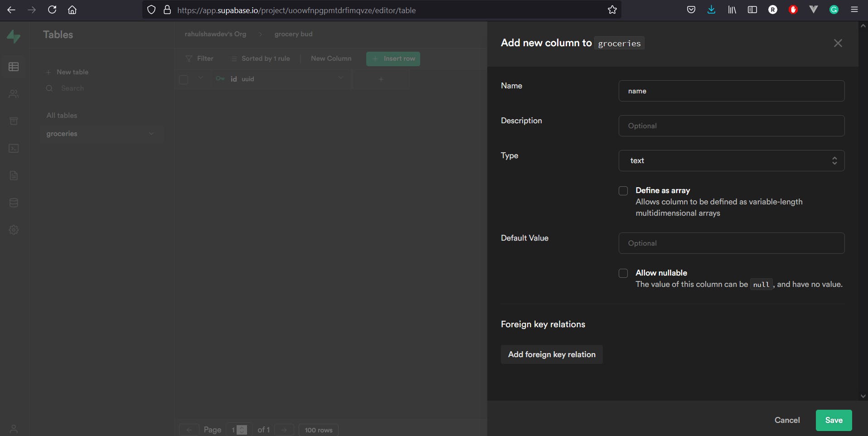Open the Pocket save icon
868x436 pixels.
691,10
